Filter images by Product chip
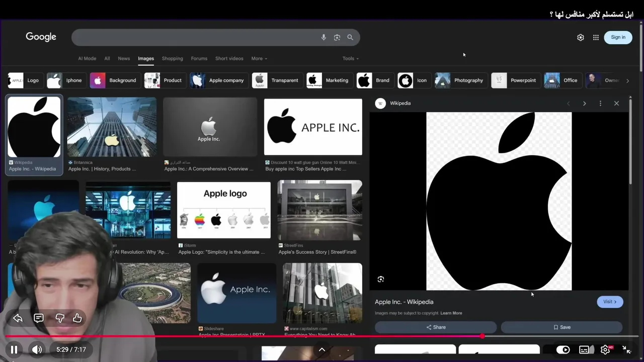Viewport: 644px width, 362px height. (164, 80)
